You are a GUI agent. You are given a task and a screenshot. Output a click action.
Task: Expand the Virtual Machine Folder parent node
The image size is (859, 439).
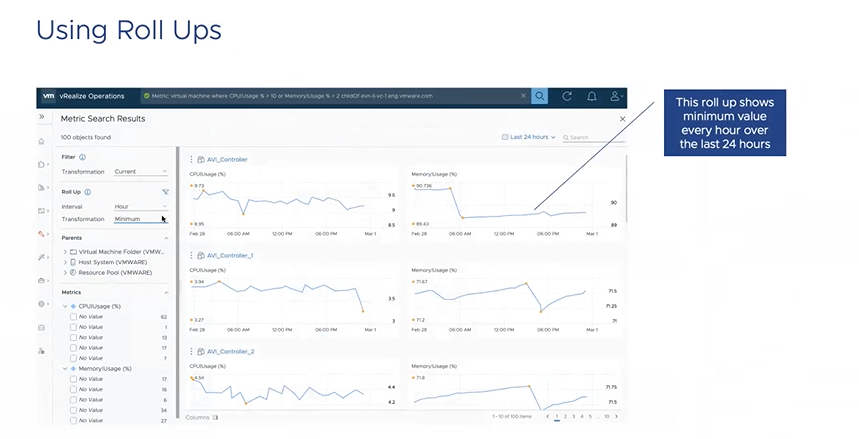[x=65, y=252]
